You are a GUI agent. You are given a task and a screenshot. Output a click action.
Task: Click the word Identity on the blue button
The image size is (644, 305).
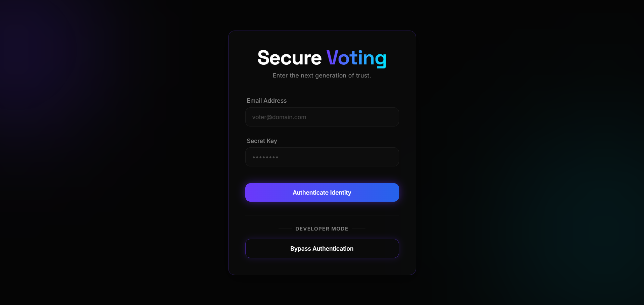tap(341, 193)
